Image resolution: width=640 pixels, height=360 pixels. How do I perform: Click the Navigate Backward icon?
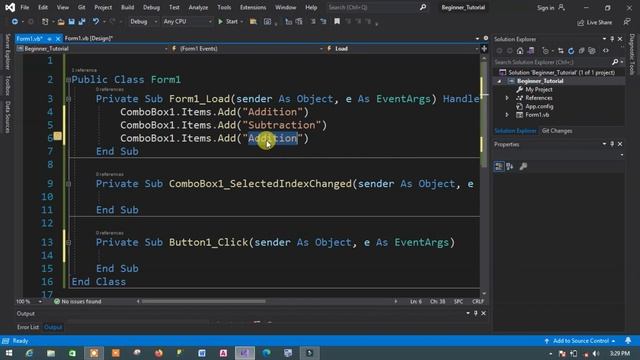coord(15,22)
